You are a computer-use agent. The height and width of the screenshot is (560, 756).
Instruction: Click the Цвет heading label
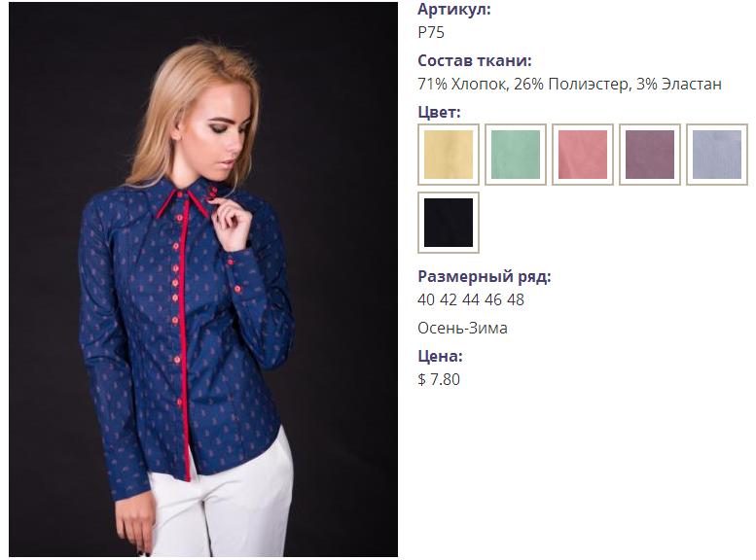click(439, 112)
